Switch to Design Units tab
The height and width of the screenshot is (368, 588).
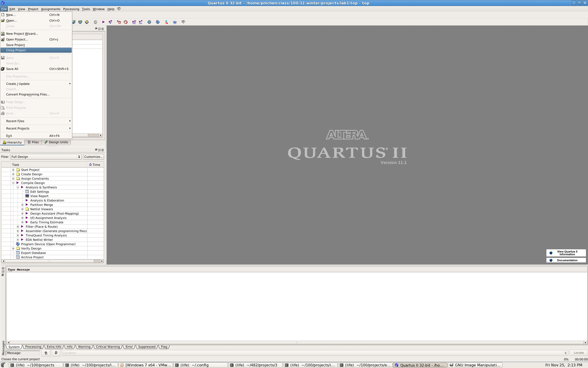coord(56,142)
